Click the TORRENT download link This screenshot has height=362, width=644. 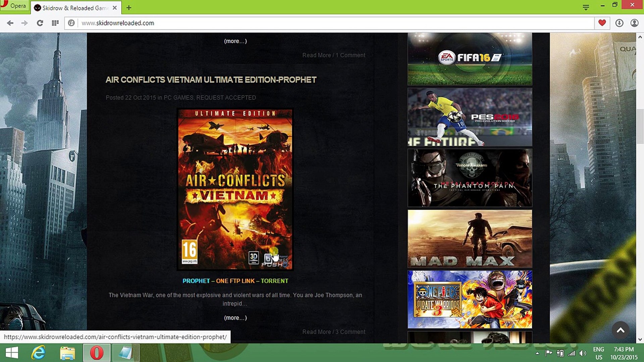tap(274, 281)
